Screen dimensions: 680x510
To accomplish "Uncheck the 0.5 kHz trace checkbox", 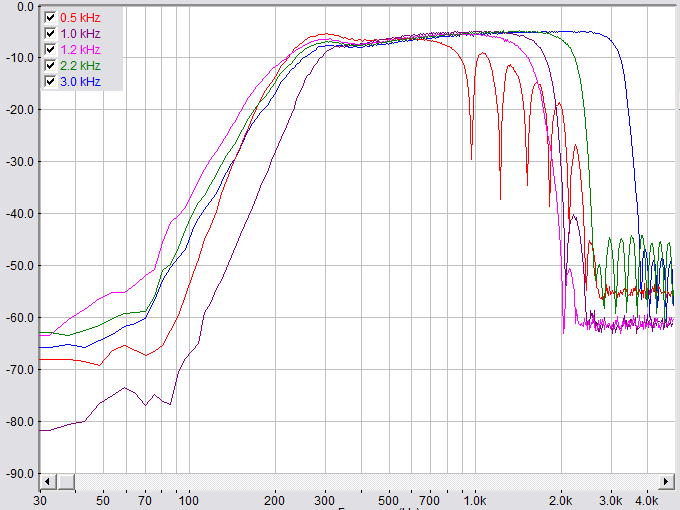I will pos(50,18).
